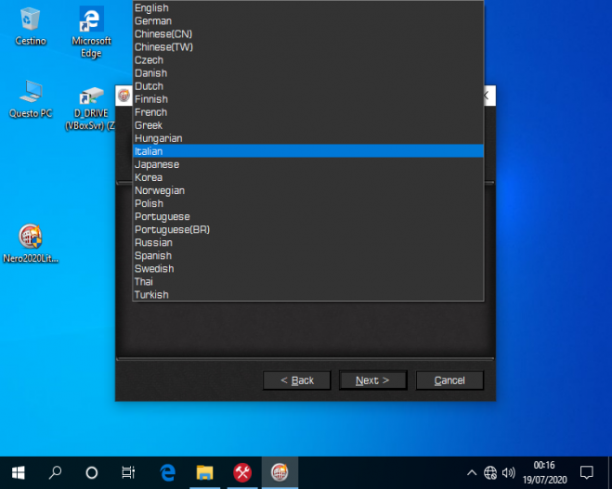Select Portuguese(BR) language option
Screen dimensions: 612x489
point(308,229)
